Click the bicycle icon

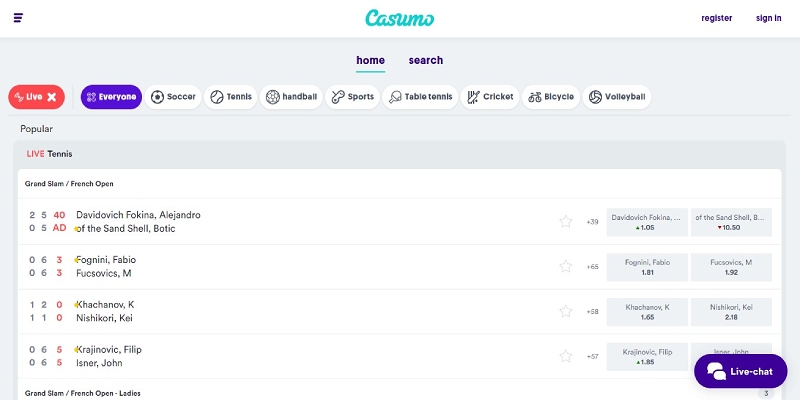pyautogui.click(x=535, y=97)
